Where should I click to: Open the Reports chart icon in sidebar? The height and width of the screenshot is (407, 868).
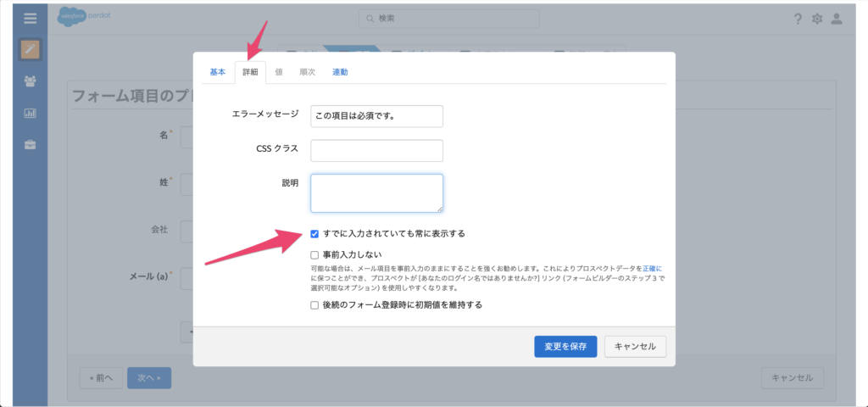[x=31, y=113]
